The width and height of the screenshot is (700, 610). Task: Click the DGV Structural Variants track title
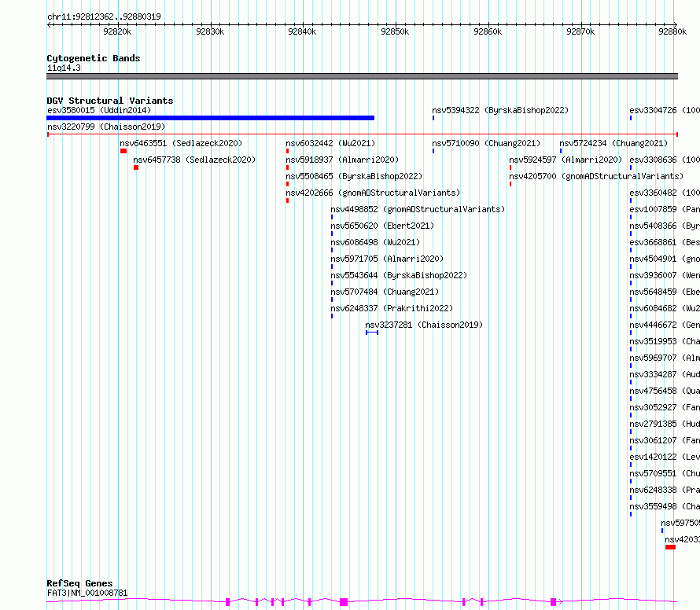[x=110, y=101]
